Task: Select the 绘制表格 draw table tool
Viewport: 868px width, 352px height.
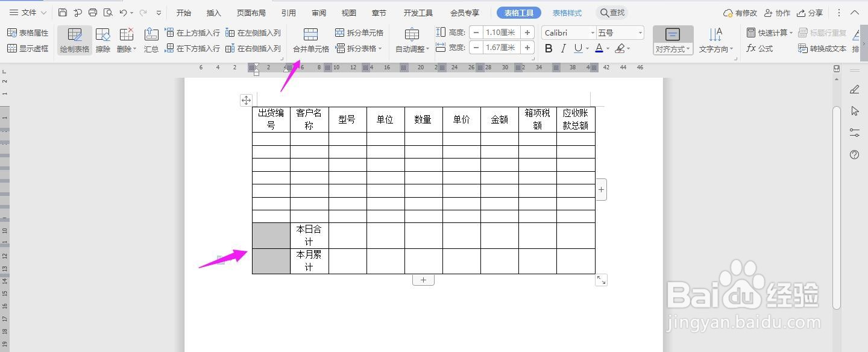Action: (74, 40)
